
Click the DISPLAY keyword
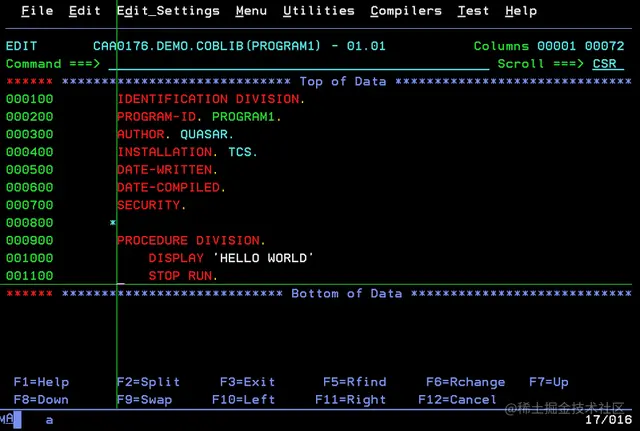coord(176,258)
